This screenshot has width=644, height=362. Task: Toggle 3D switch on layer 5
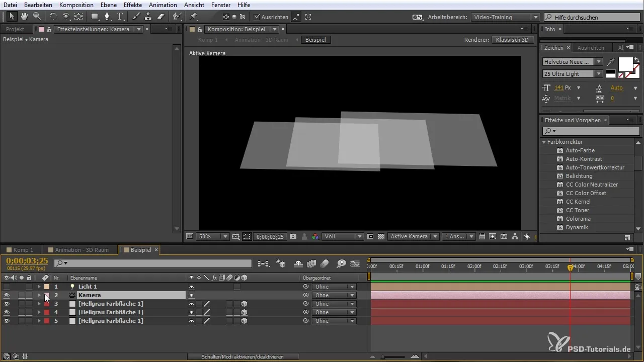pyautogui.click(x=244, y=321)
